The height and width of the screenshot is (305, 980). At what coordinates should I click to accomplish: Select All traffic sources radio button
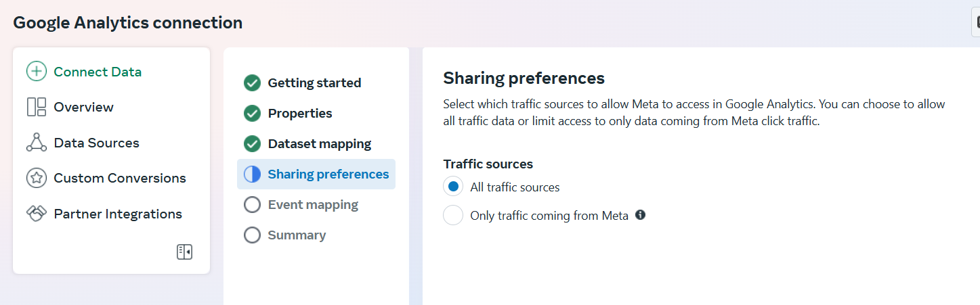pos(453,187)
